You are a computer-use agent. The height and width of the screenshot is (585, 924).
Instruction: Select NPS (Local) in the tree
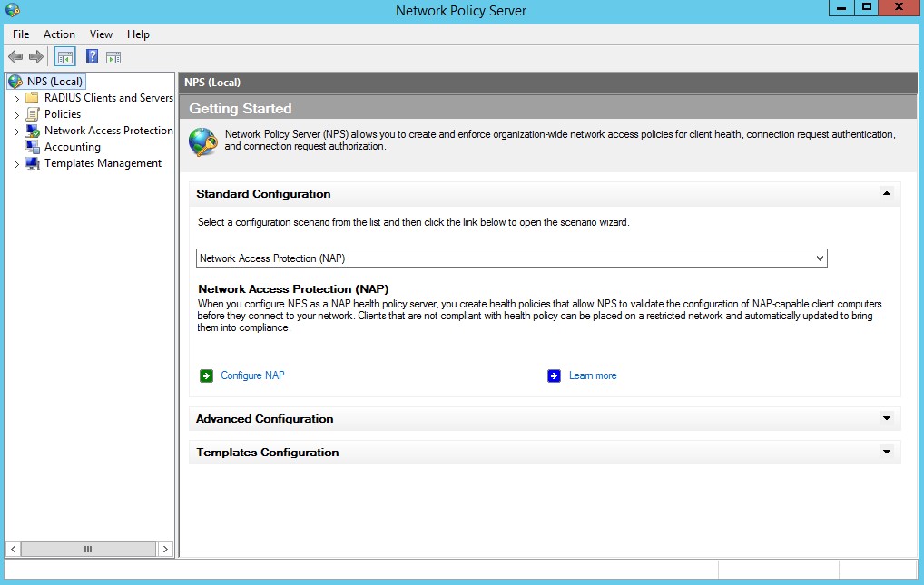tap(54, 82)
